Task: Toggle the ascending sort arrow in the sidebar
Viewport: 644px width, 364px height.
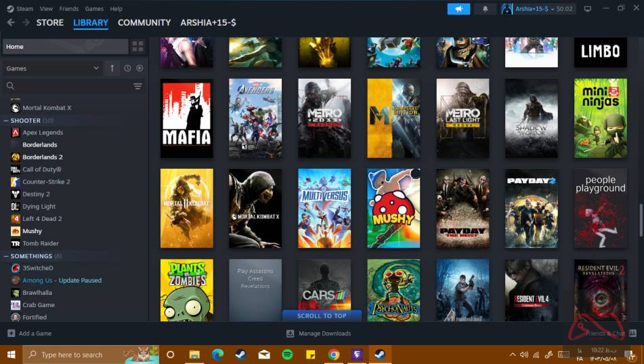Action: (x=112, y=68)
